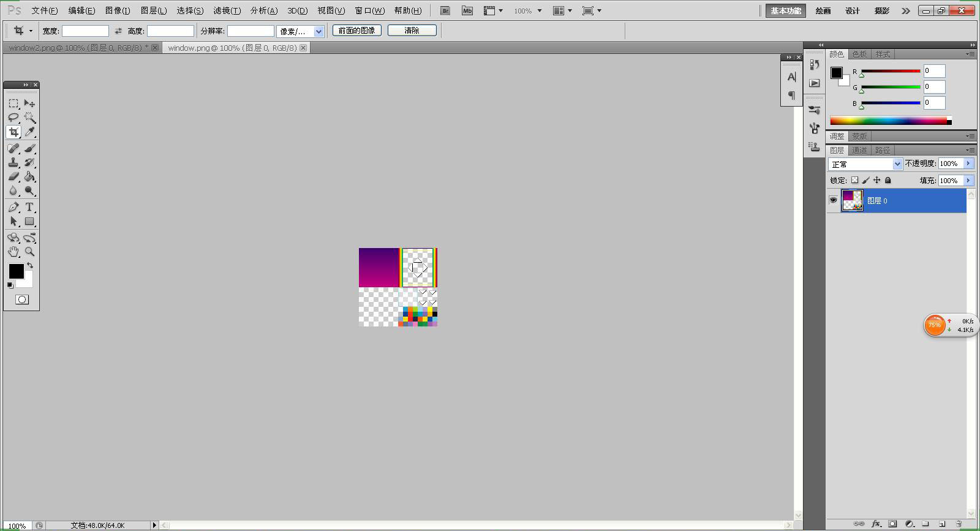Select the Rectangular Marquee tool
Image resolution: width=980 pixels, height=531 pixels.
click(13, 104)
